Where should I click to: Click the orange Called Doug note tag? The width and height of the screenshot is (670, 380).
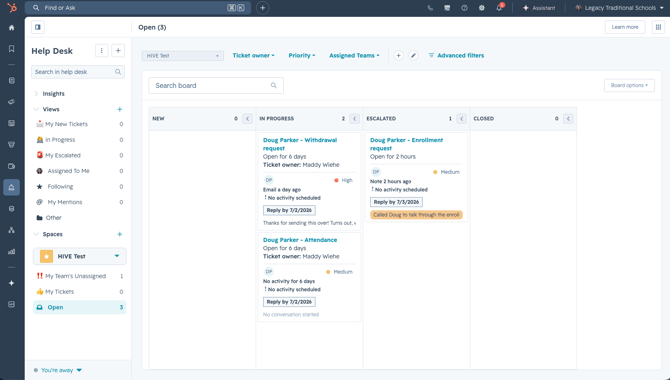[416, 215]
